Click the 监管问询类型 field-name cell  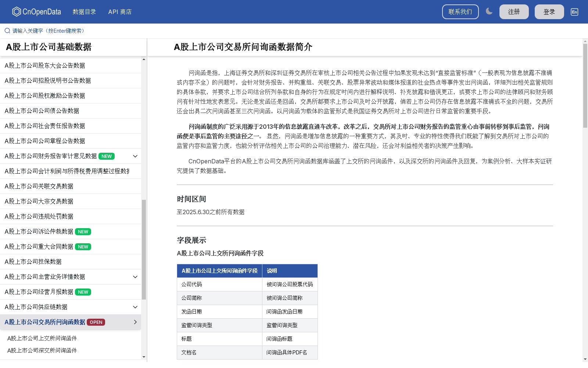click(219, 325)
